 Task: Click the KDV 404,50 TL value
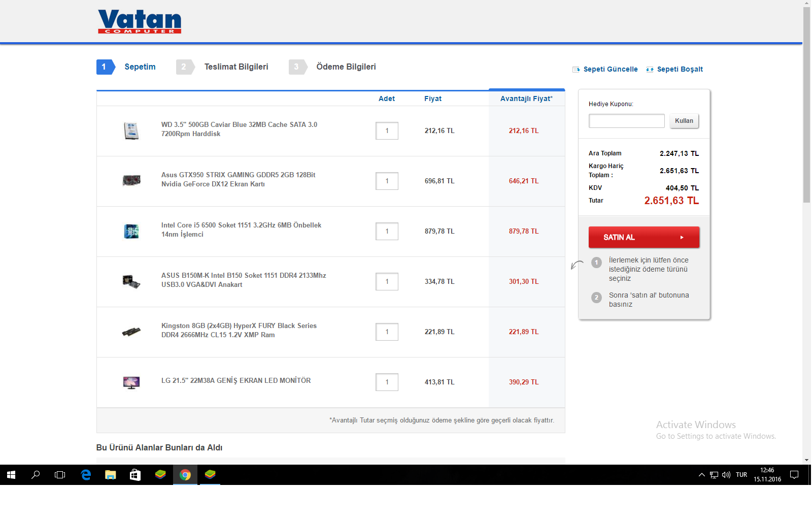click(x=682, y=188)
